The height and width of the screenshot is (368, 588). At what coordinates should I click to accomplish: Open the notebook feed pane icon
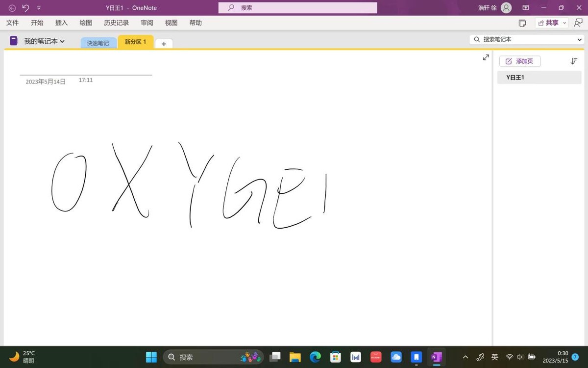tap(522, 23)
